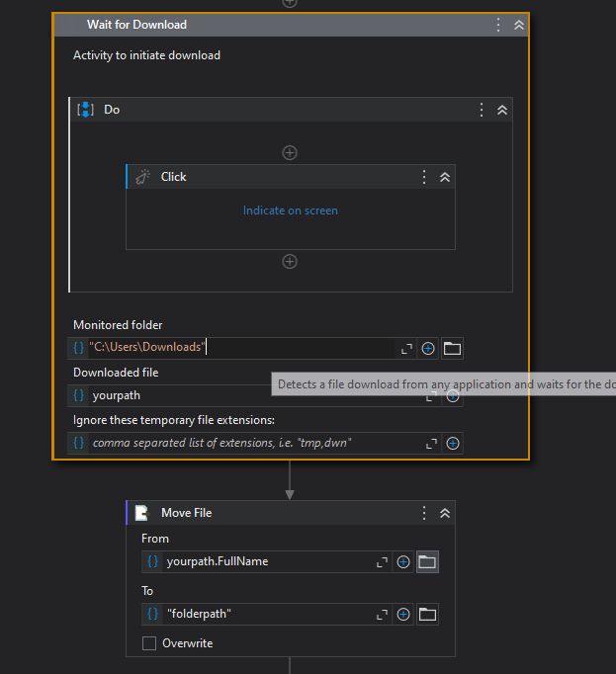Add activity below the Click activity
The width and height of the screenshot is (616, 674).
coord(290,261)
